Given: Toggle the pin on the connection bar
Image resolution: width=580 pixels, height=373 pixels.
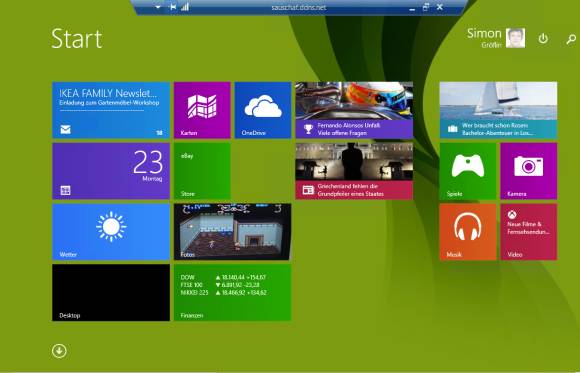Looking at the screenshot, I should pyautogui.click(x=172, y=7).
